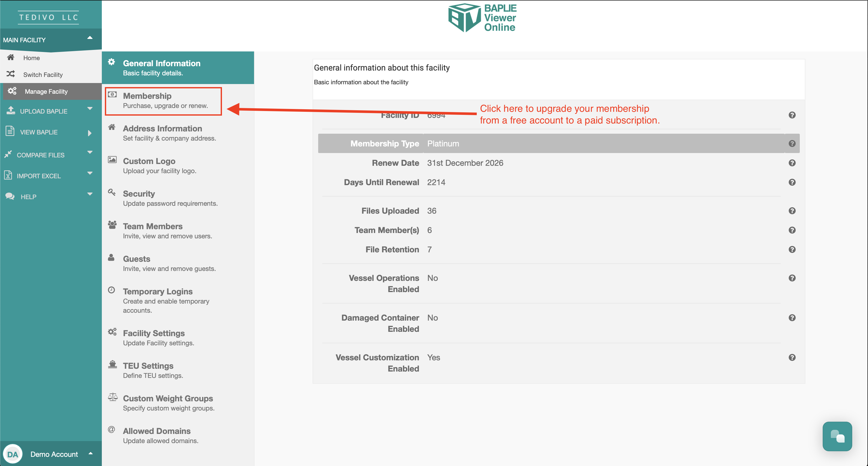Screen dimensions: 868x466
Task: Go to Switch Facility
Action: tap(43, 75)
